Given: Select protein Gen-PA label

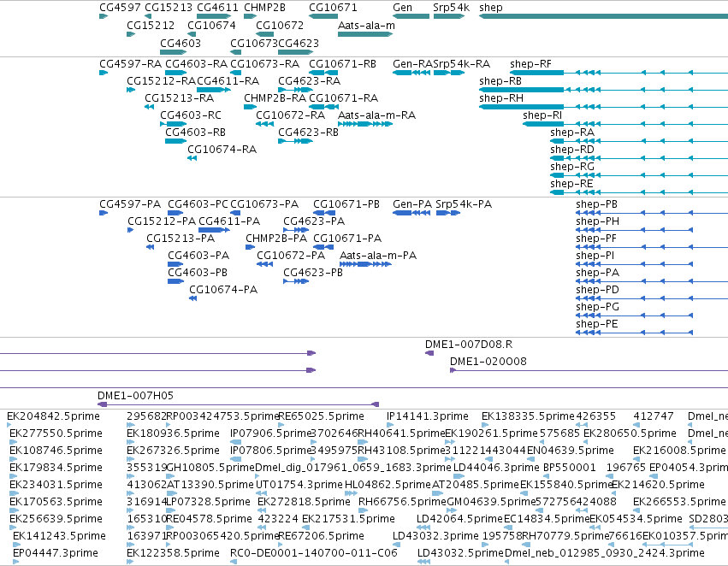Looking at the screenshot, I should [x=412, y=204].
